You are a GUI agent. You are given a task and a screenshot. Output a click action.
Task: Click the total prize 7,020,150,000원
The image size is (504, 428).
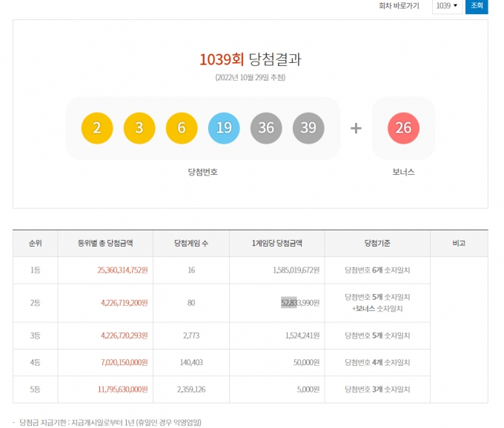coord(124,363)
